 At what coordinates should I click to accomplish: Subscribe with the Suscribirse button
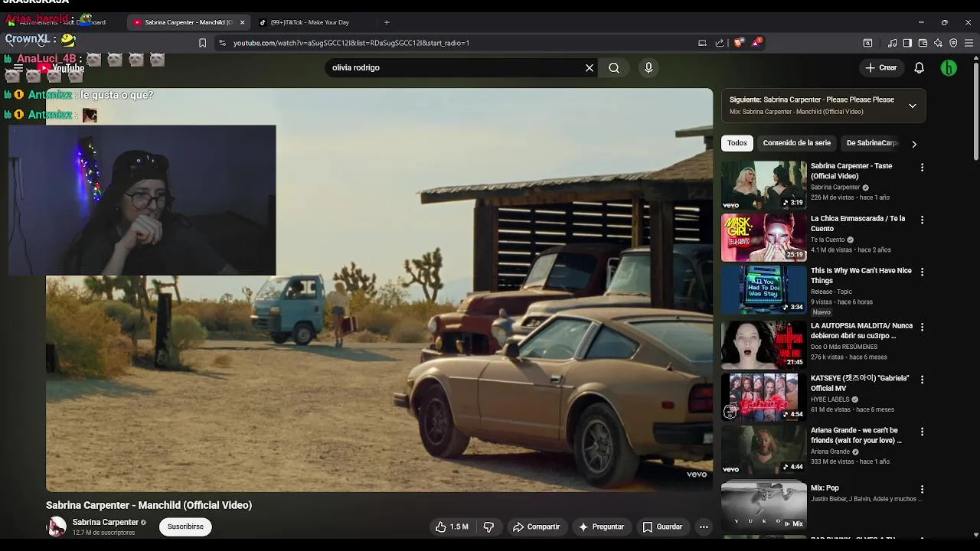click(x=185, y=527)
